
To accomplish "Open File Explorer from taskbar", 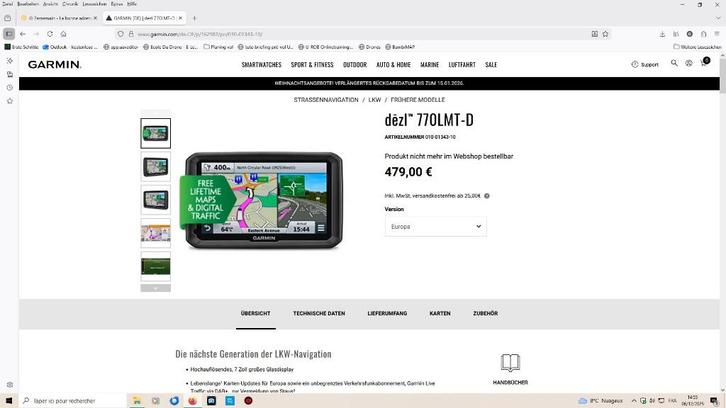I will click(x=137, y=401).
